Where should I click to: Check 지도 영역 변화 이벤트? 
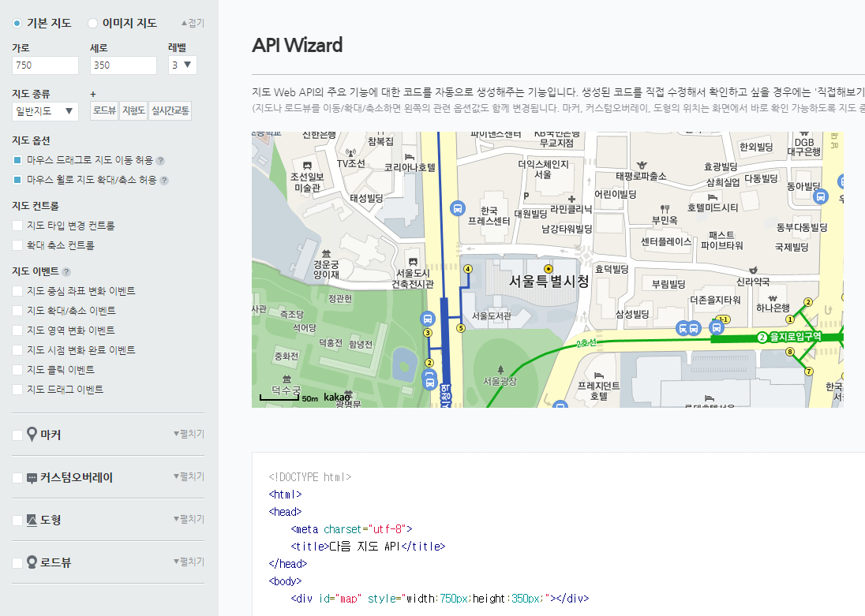[17, 330]
